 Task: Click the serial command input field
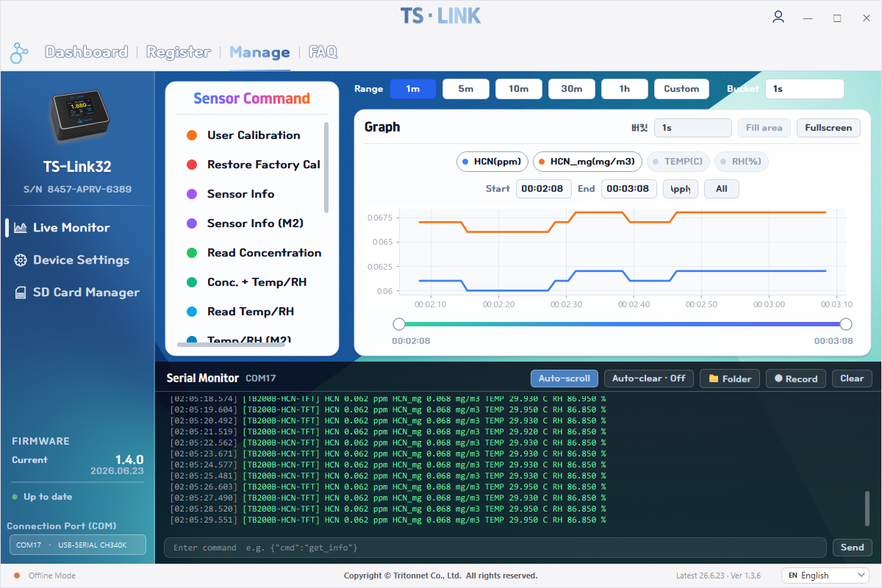[x=495, y=548]
